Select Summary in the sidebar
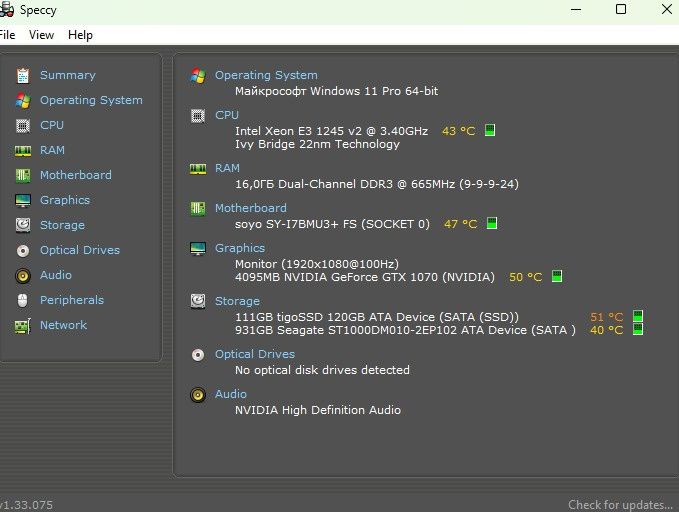This screenshot has height=512, width=679. click(x=68, y=75)
